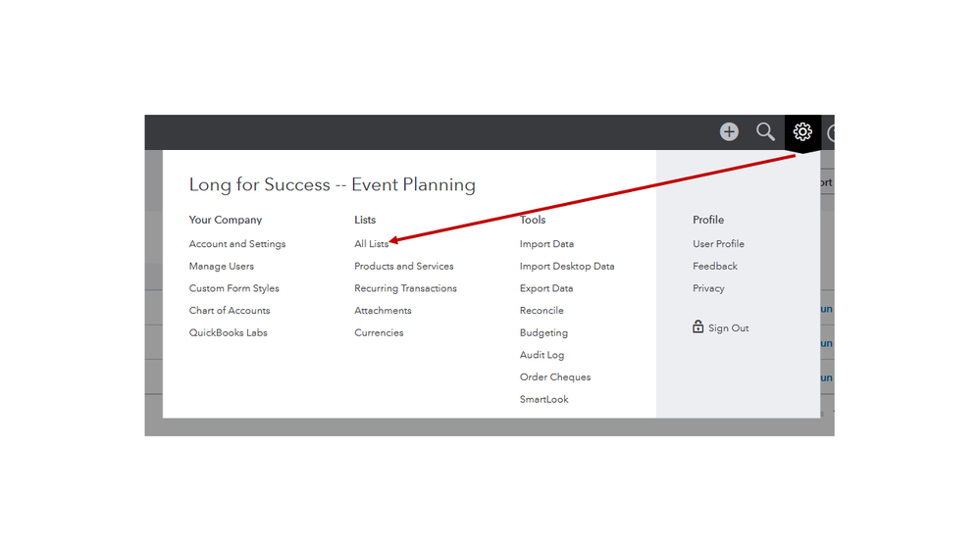Select Order Cheques
980x551 pixels.
(555, 377)
